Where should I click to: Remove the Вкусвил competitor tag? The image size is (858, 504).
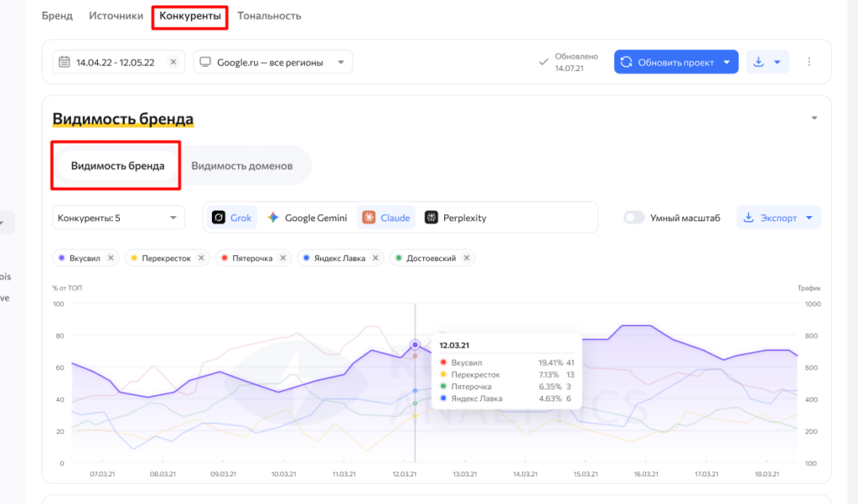point(111,259)
